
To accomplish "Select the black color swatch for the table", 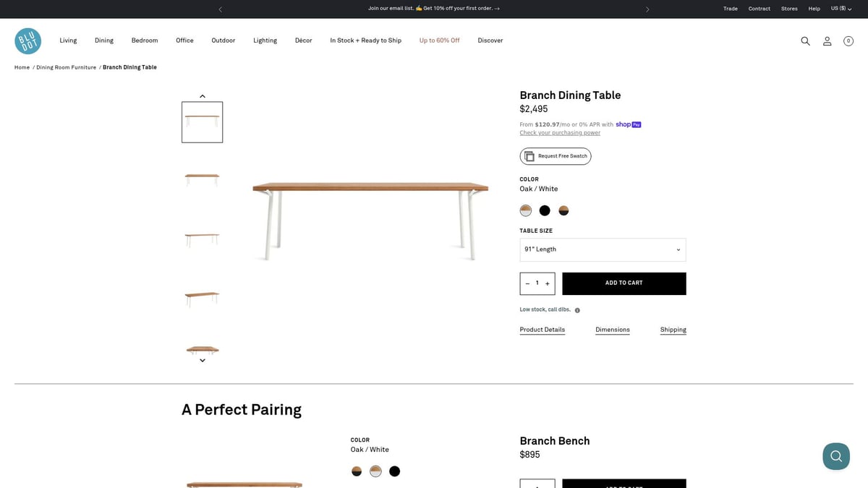I will coord(544,210).
